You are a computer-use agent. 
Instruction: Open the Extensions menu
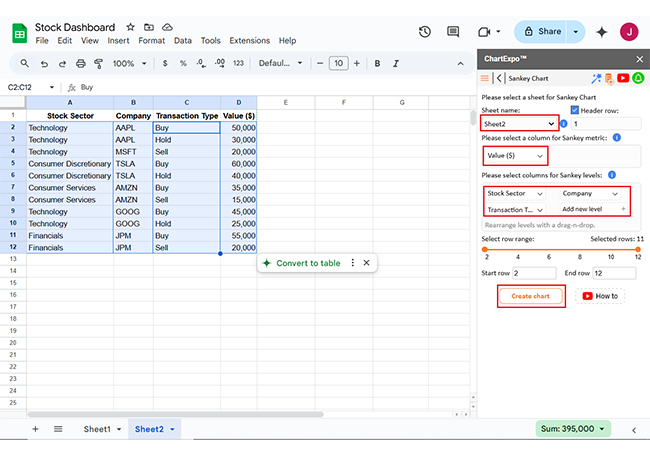point(250,41)
